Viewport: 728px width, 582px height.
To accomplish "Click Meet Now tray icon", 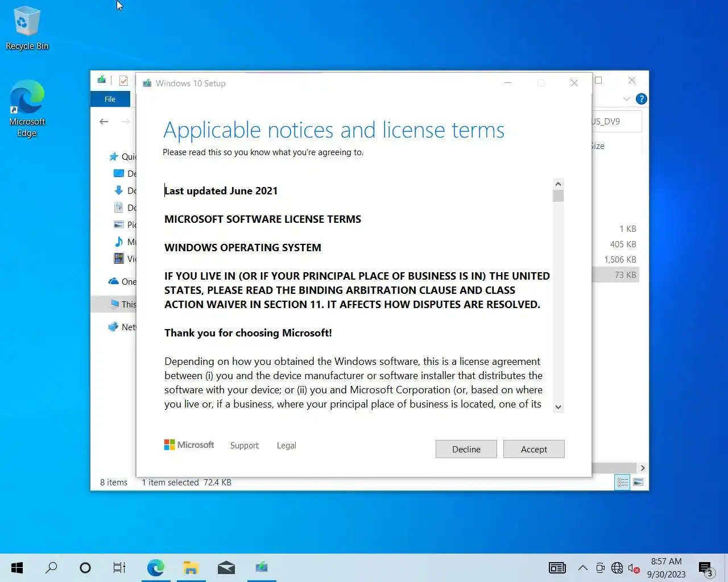I will click(x=600, y=567).
